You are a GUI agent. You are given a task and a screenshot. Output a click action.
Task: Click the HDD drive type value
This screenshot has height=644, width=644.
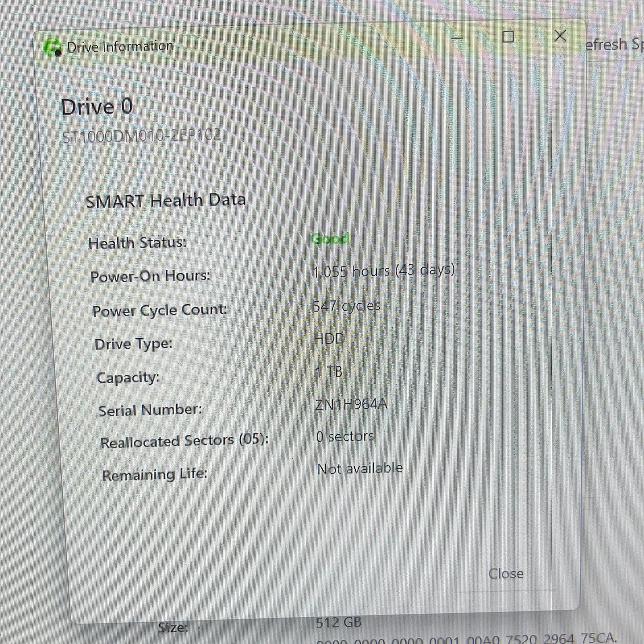pyautogui.click(x=329, y=339)
